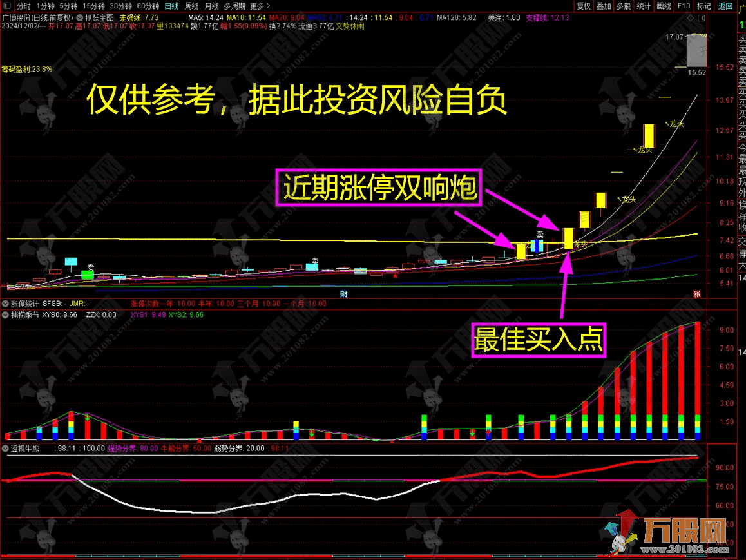Image resolution: width=746 pixels, height=560 pixels.
Task: Click the 广博股份(日线.前复权) stock title
Action: [x=37, y=17]
